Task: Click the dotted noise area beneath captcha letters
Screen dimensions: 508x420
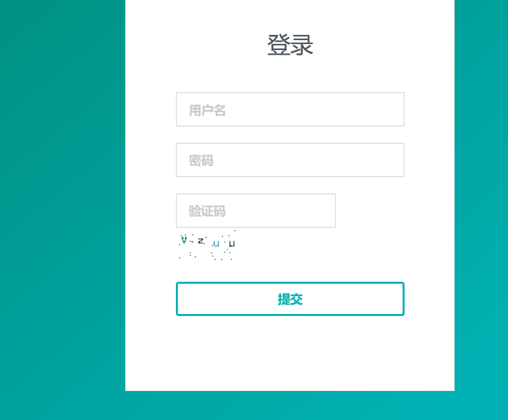Action: pyautogui.click(x=206, y=255)
